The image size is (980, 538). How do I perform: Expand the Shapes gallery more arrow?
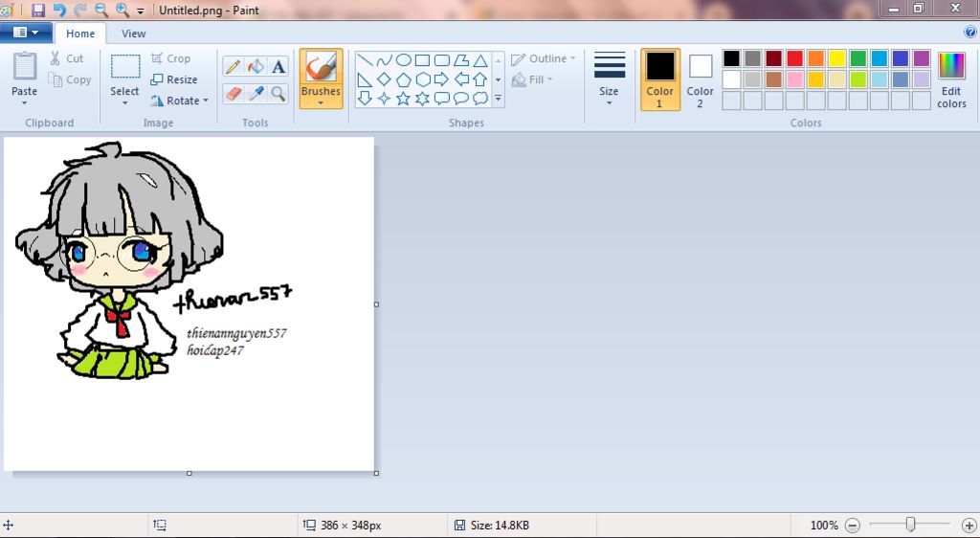coord(498,98)
